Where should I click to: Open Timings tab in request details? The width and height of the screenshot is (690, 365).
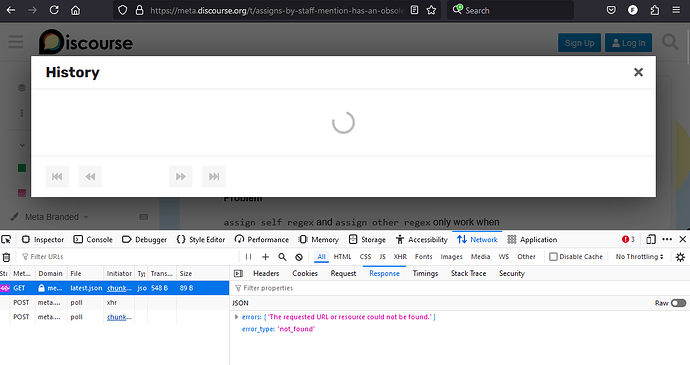tap(425, 273)
